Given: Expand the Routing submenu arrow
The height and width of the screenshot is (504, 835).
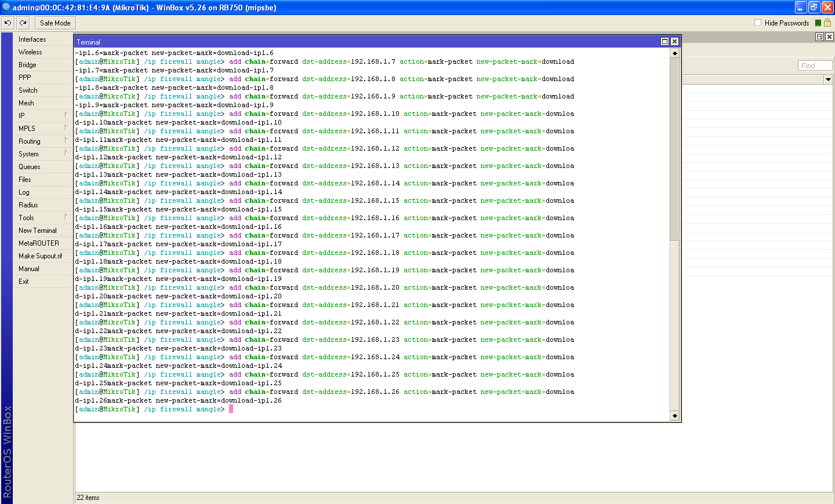Looking at the screenshot, I should [x=66, y=141].
